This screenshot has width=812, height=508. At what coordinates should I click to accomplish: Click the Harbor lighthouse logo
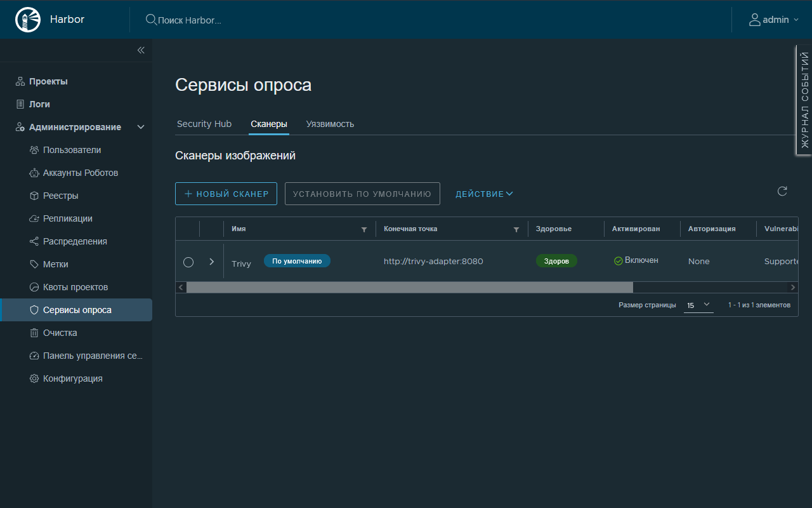point(27,20)
